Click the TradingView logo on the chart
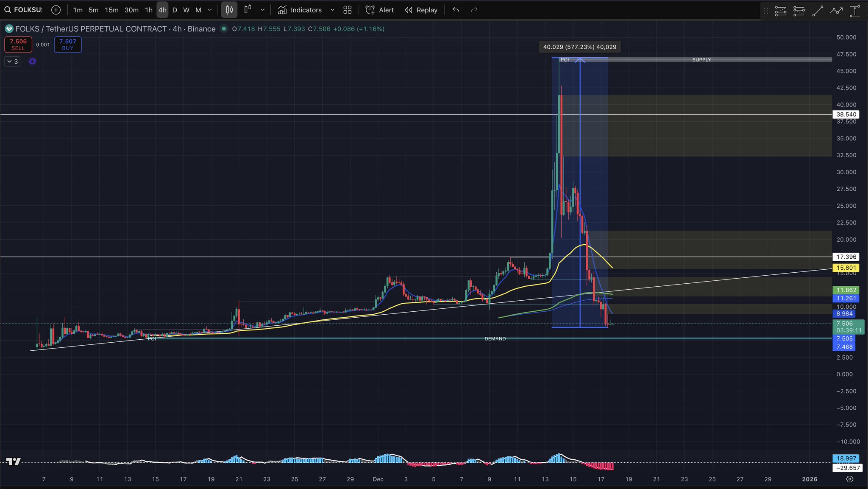Viewport: 868px width, 489px height. (14, 461)
